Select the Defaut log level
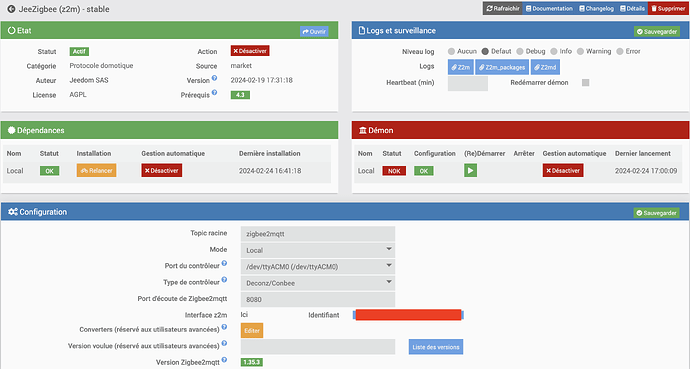Viewport: 690px width, 369px height. [485, 51]
